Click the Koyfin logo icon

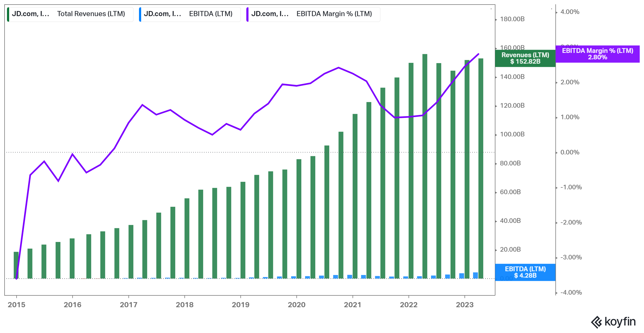click(x=597, y=322)
